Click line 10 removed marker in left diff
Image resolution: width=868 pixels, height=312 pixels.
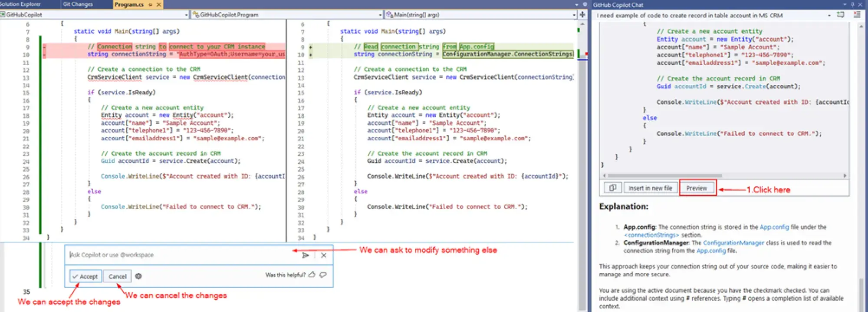(x=44, y=54)
